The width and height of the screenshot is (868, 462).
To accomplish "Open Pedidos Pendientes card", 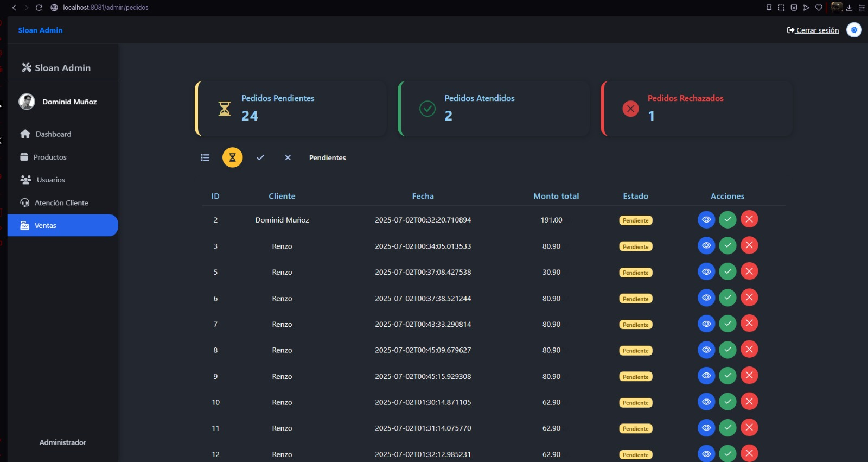I will 291,109.
